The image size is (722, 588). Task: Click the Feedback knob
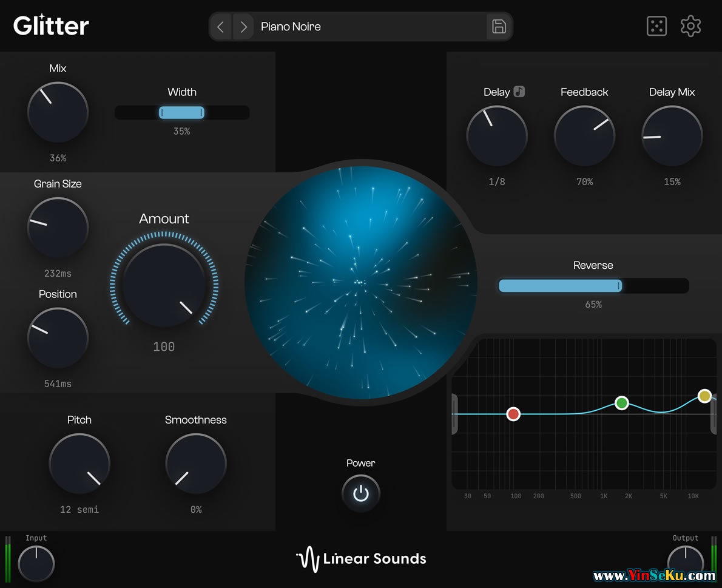tap(584, 136)
